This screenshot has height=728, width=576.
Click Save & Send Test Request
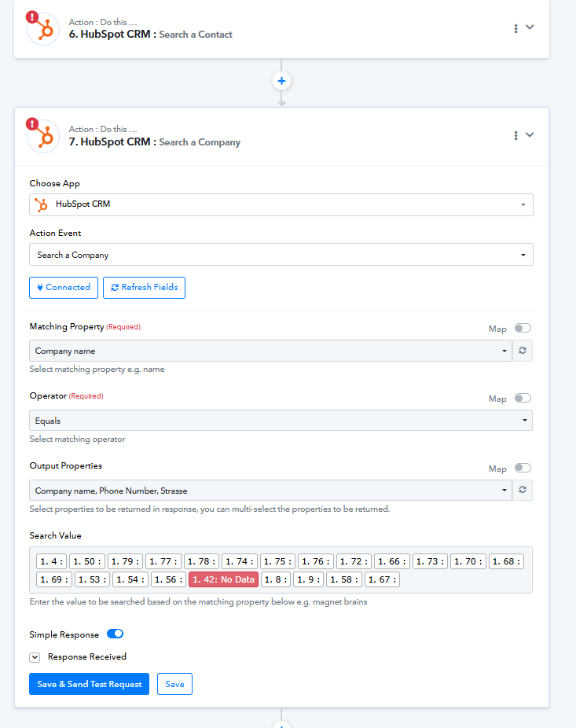click(89, 684)
